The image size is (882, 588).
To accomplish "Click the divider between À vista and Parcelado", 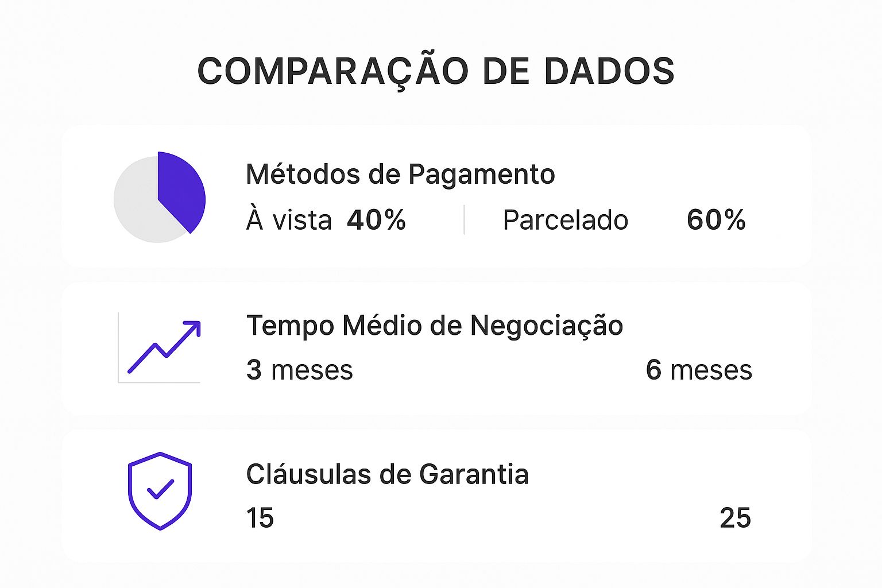I will coord(464,220).
